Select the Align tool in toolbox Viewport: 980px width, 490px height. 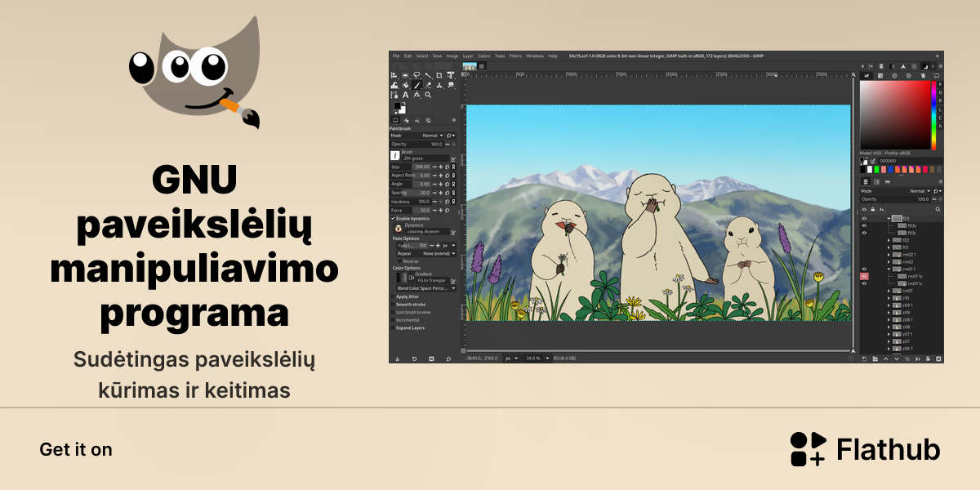pos(394,75)
